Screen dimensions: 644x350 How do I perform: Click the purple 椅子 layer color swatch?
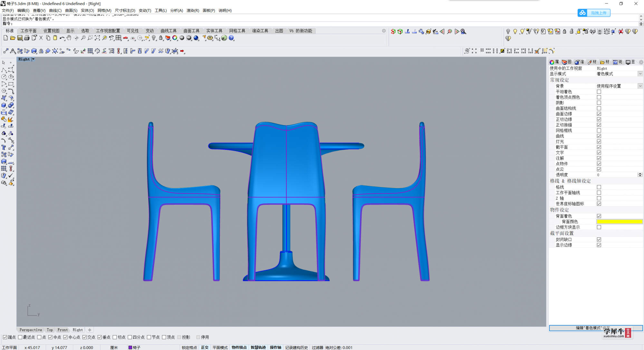pyautogui.click(x=130, y=347)
